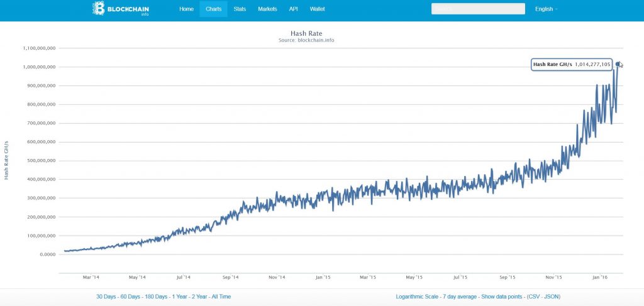Viewport: 644px width, 306px height.
Task: Open the Markets page
Action: pyautogui.click(x=267, y=9)
